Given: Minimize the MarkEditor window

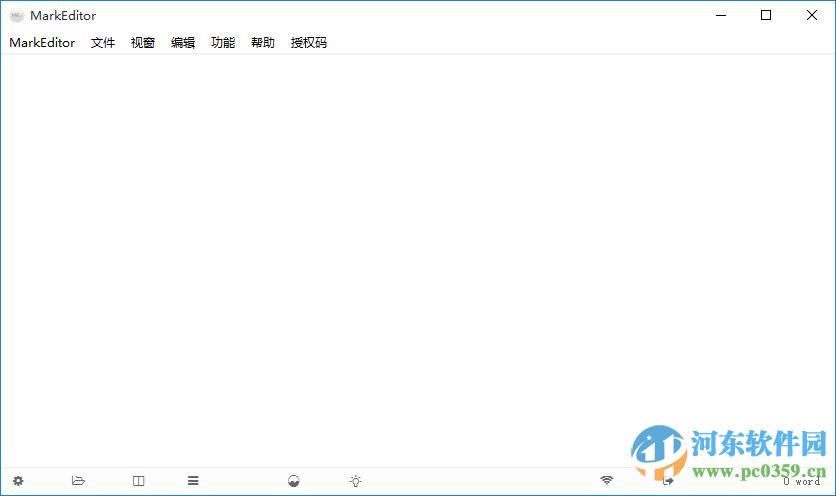Looking at the screenshot, I should pos(721,15).
